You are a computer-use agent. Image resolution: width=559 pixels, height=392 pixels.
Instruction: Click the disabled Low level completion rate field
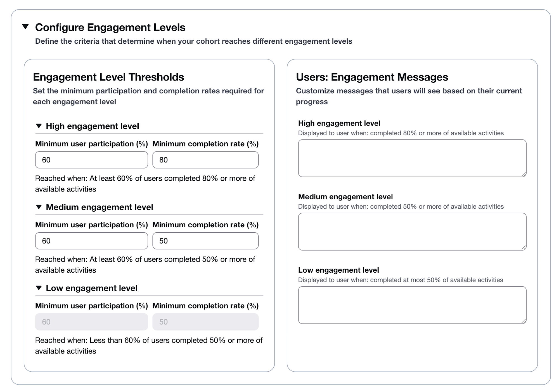[205, 322]
